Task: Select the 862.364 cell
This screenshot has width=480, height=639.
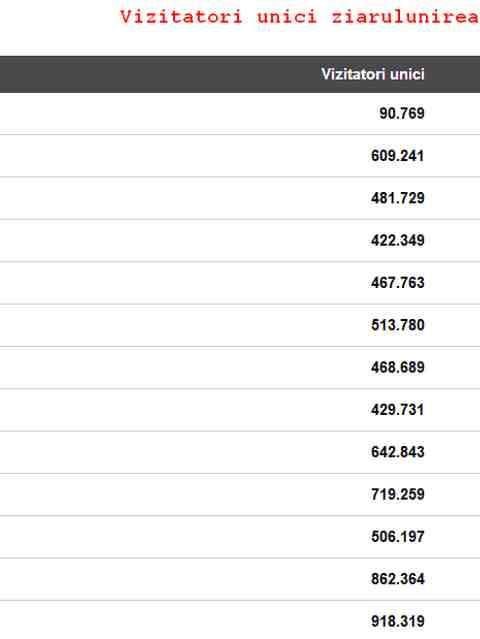Action: pyautogui.click(x=398, y=579)
